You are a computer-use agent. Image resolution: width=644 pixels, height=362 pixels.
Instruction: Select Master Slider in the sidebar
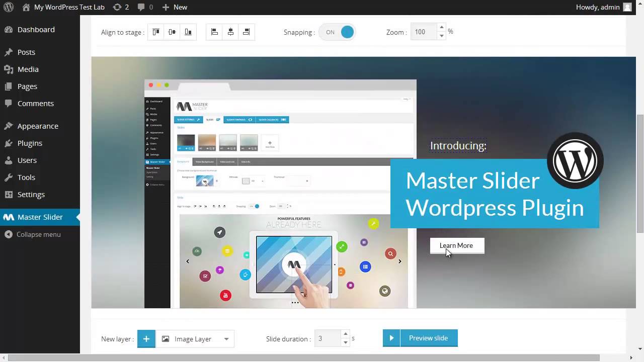pyautogui.click(x=40, y=217)
